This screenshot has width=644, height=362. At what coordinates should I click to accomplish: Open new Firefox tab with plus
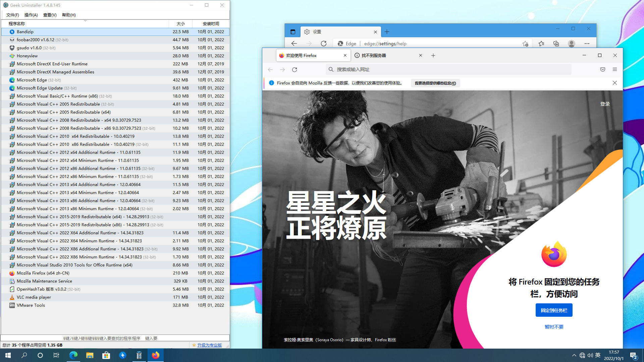433,56
